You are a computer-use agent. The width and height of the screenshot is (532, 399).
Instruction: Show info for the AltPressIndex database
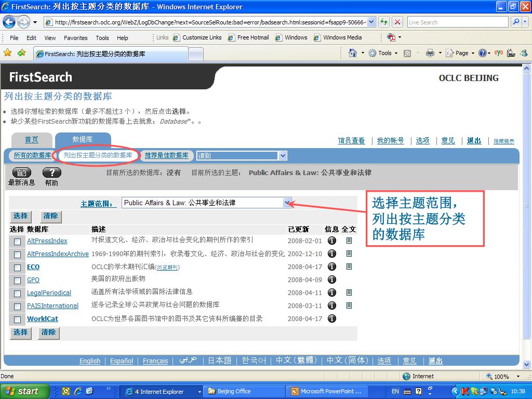[x=332, y=241]
